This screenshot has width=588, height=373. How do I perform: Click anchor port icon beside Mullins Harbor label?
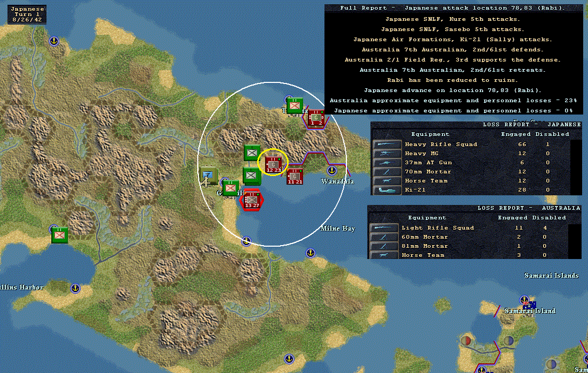click(75, 288)
